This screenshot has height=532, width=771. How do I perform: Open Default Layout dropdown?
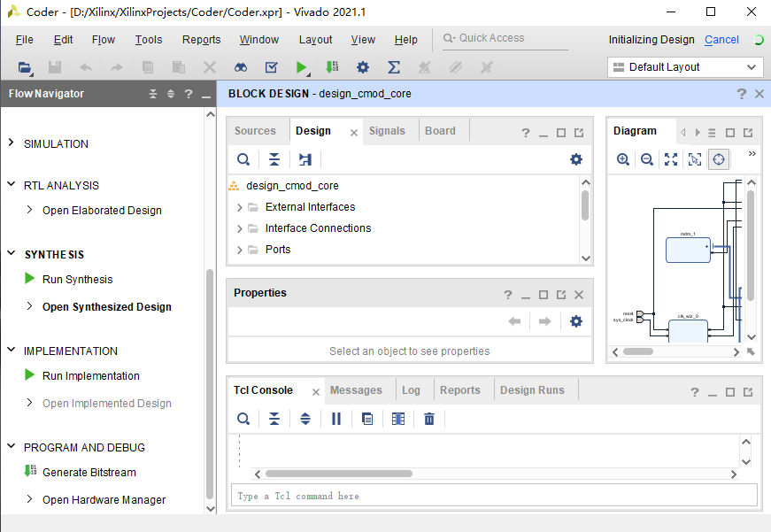(x=685, y=67)
